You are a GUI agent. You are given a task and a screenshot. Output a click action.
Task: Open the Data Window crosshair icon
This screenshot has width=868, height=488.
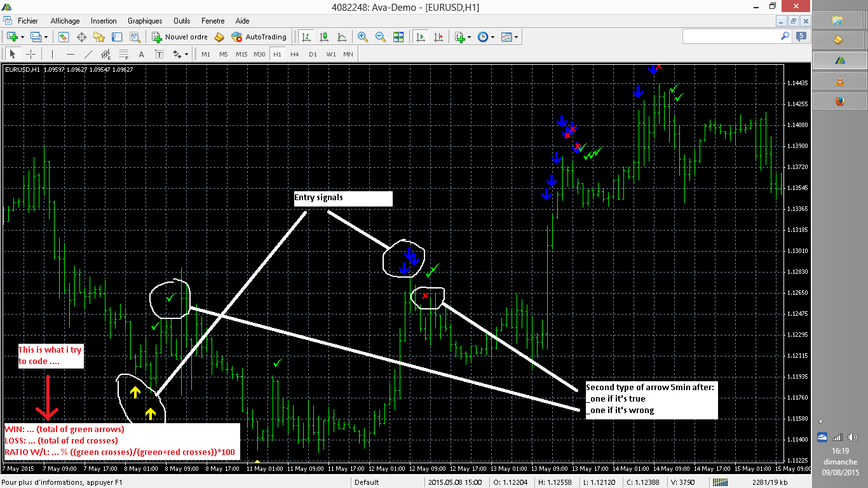point(81,37)
